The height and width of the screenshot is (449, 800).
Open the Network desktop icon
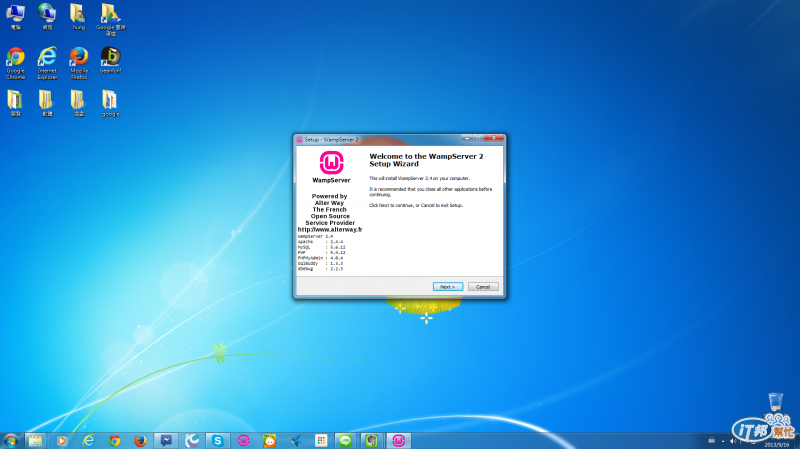tap(47, 16)
